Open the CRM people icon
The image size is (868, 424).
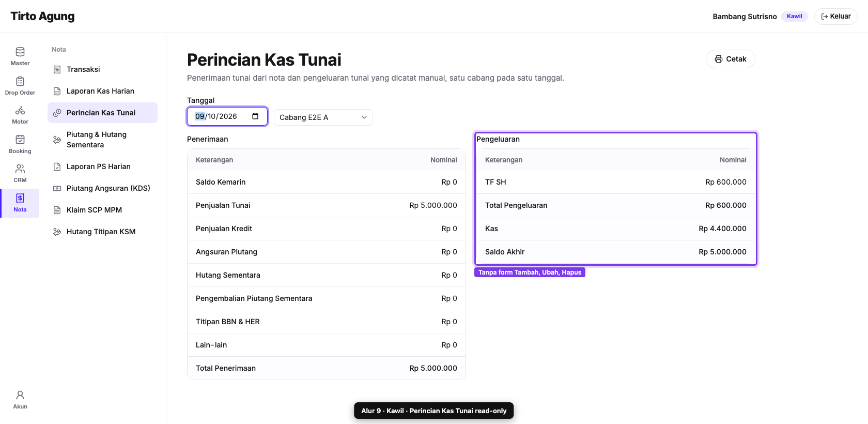tap(20, 169)
